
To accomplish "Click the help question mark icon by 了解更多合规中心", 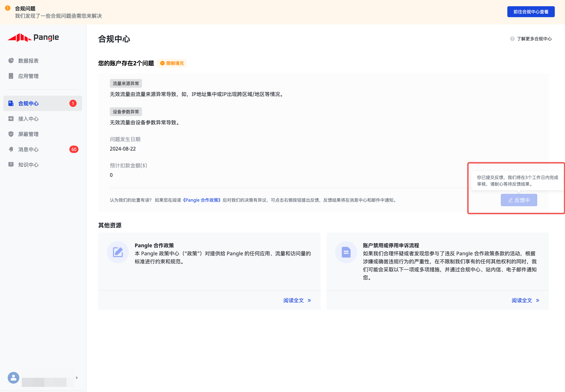I will point(512,39).
